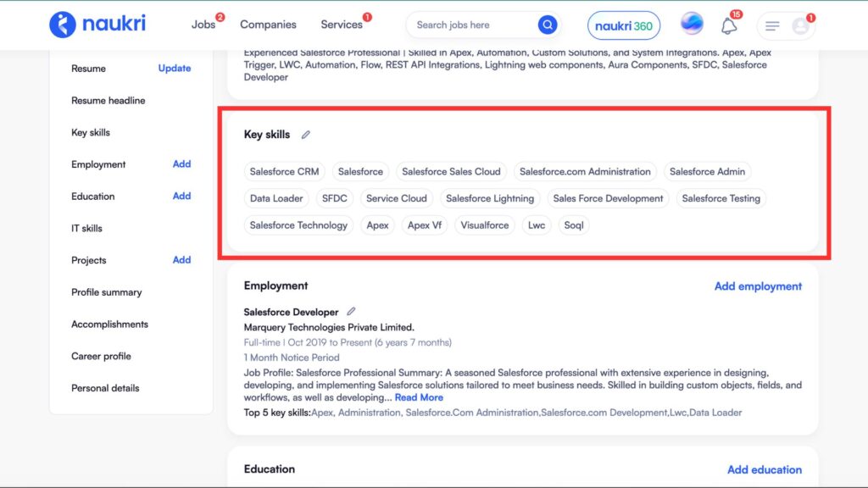Click Update next to Resume
Screen dimensions: 868x488
[x=174, y=69]
